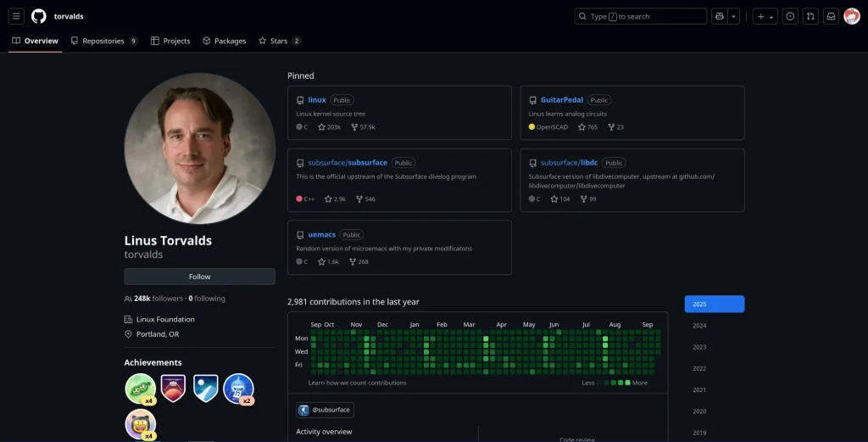The height and width of the screenshot is (442, 868).
Task: Open the Pull Shark badge
Action: (238, 389)
